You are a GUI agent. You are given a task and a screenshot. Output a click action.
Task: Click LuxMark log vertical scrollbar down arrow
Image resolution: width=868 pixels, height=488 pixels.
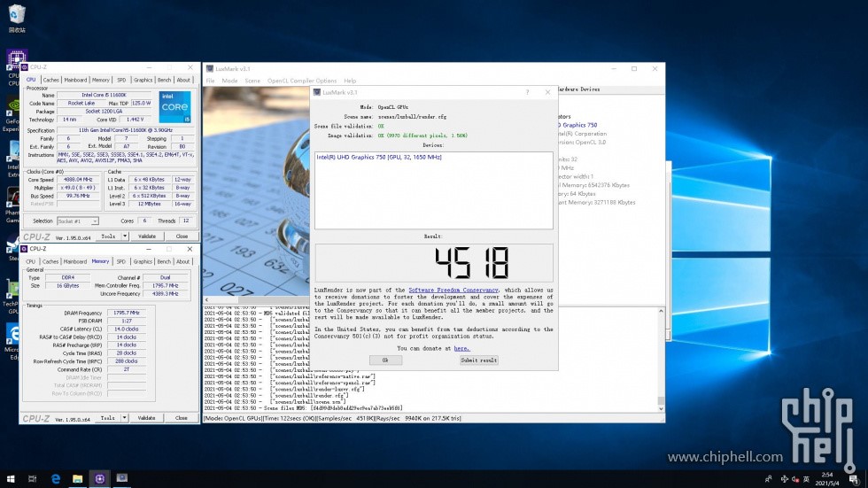661,409
